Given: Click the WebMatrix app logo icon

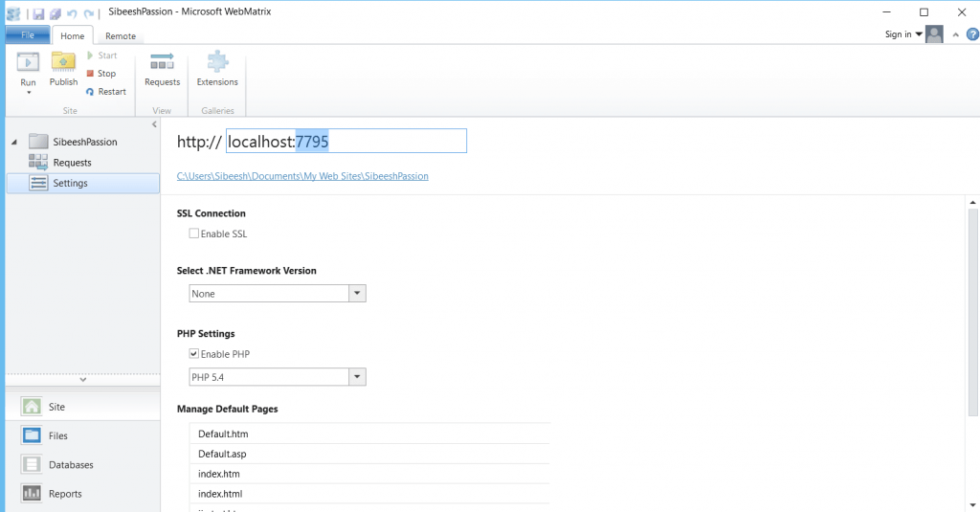Looking at the screenshot, I should [x=13, y=13].
